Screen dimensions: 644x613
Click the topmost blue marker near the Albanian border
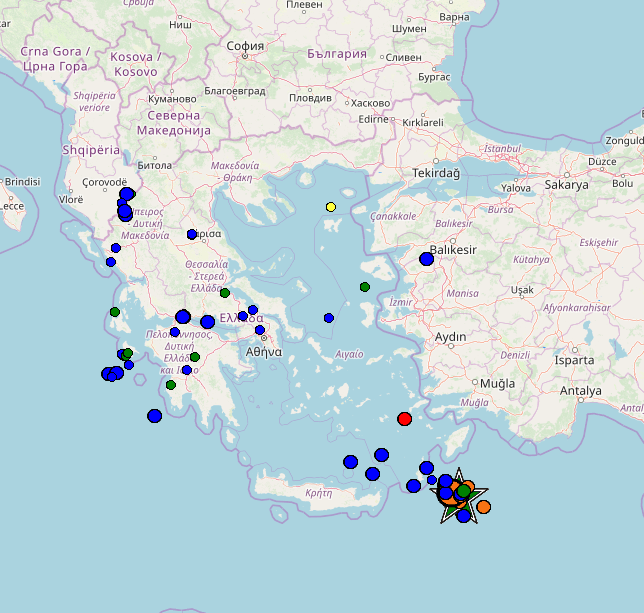127,194
